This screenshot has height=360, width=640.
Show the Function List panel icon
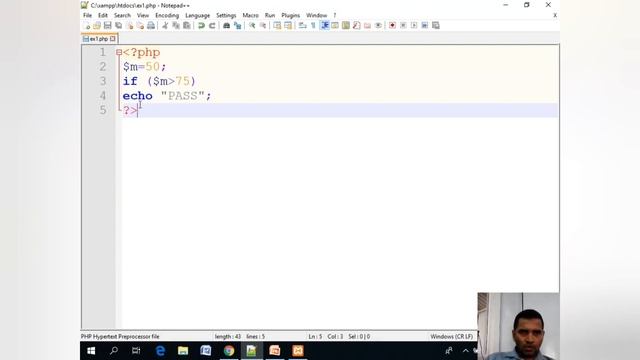point(356,26)
